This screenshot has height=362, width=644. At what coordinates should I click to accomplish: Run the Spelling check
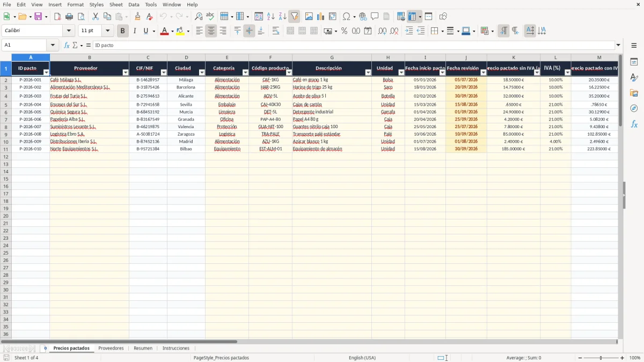210,17
